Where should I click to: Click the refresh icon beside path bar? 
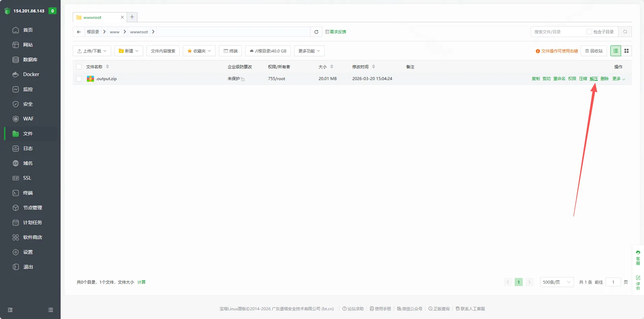click(316, 32)
